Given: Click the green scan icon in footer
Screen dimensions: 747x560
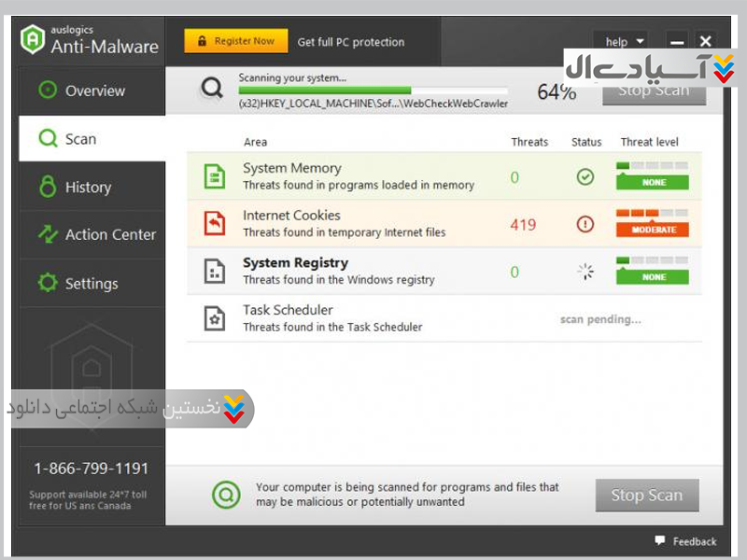Looking at the screenshot, I should click(225, 495).
